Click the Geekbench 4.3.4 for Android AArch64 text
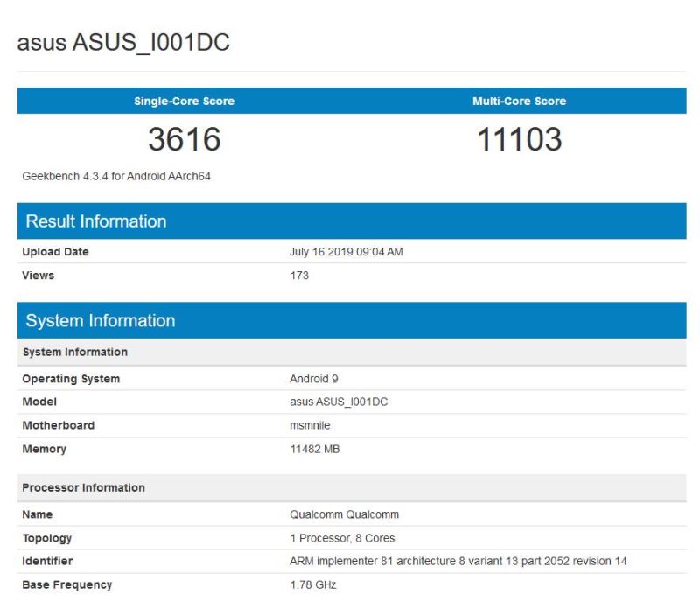The width and height of the screenshot is (700, 602). tap(116, 176)
